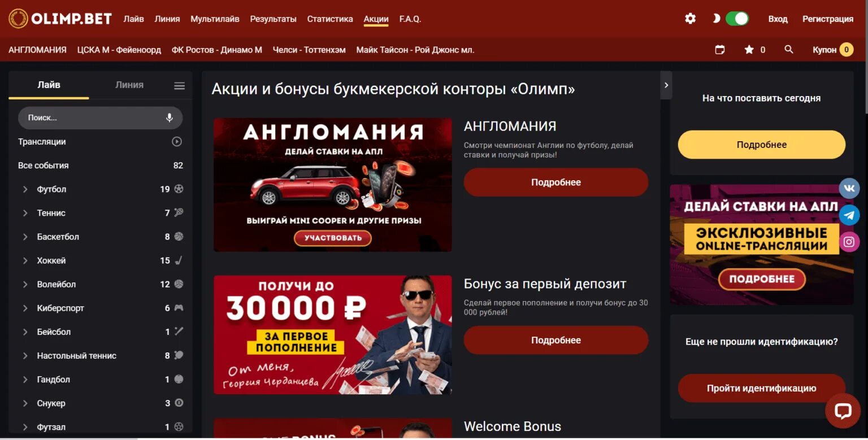Open the VK social icon

point(849,188)
